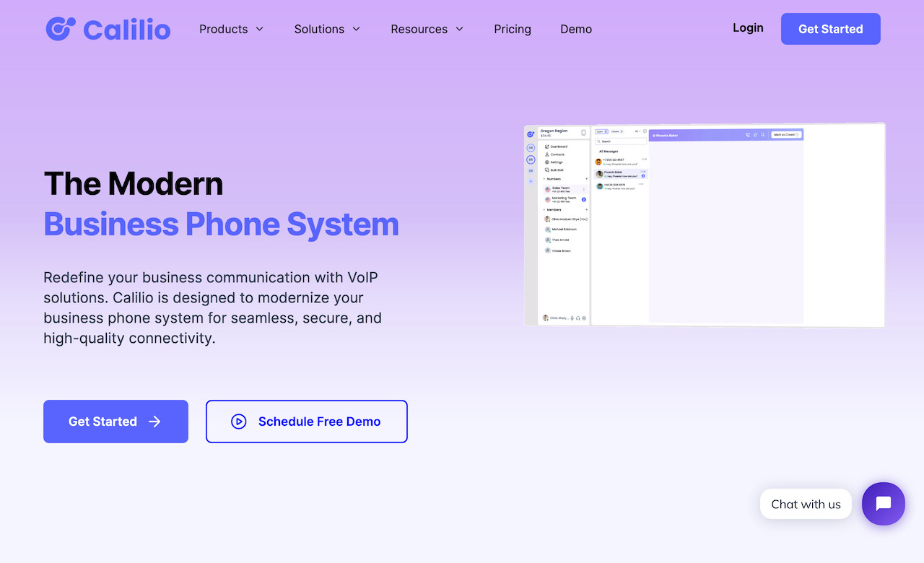This screenshot has width=924, height=563.
Task: Click the hero Get Started arrow button
Action: [115, 422]
